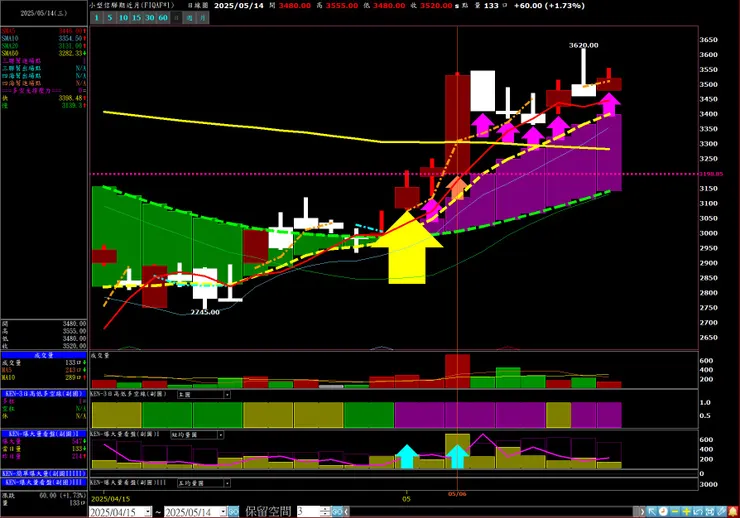Click the 成交量 133 row in volume panel
Image resolution: width=740 pixels, height=518 pixels.
44,363
